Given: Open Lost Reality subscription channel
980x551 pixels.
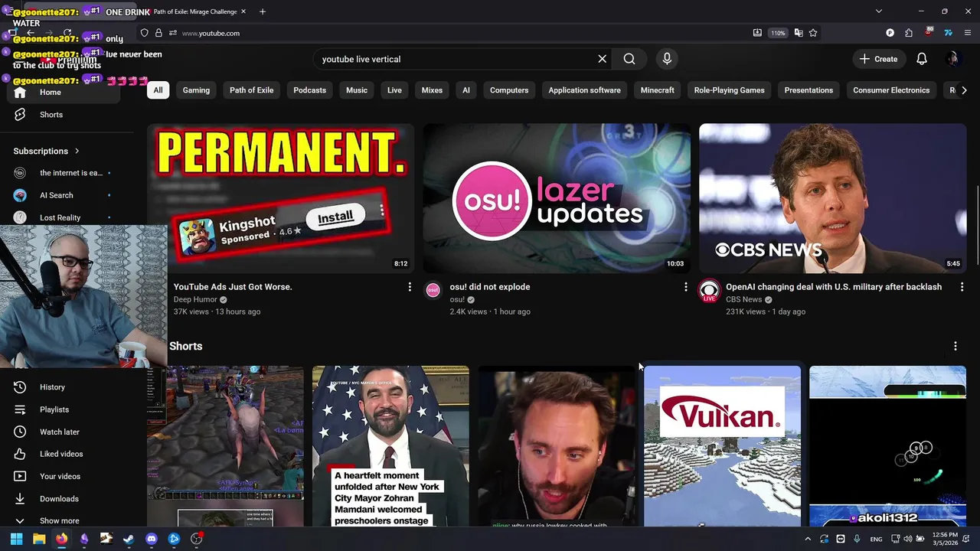Looking at the screenshot, I should (64, 217).
